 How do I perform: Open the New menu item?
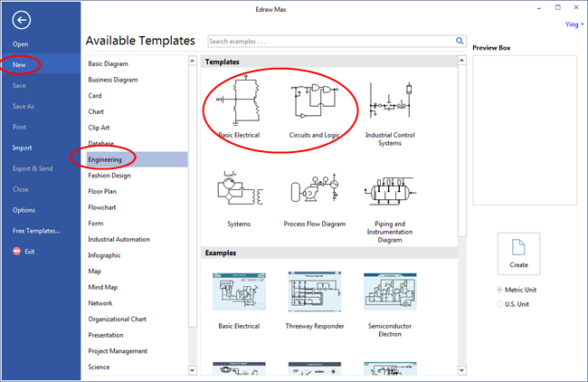[19, 64]
